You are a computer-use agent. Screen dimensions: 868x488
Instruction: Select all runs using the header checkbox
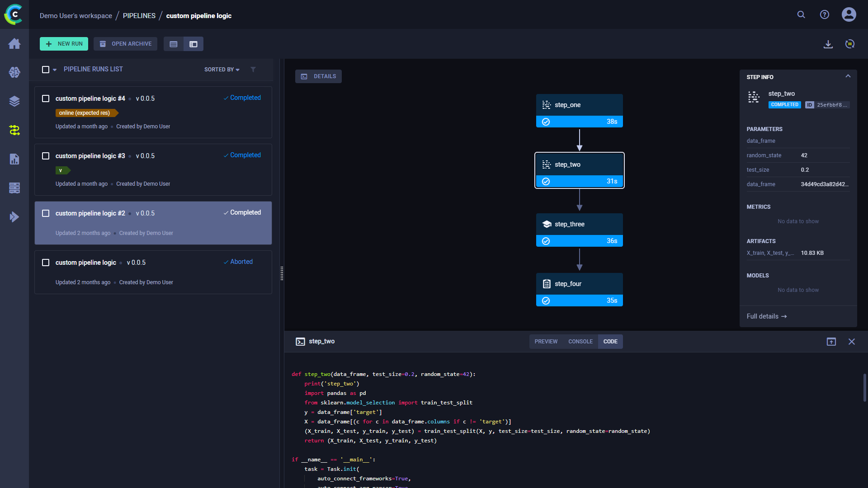(x=45, y=69)
